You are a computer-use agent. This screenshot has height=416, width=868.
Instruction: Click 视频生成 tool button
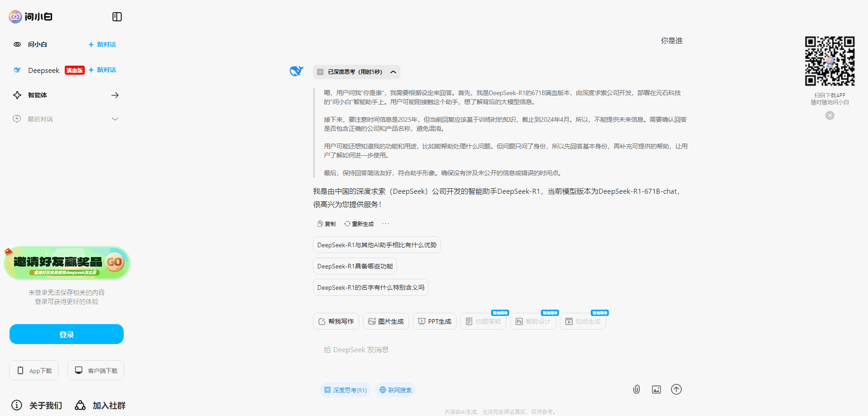[583, 321]
